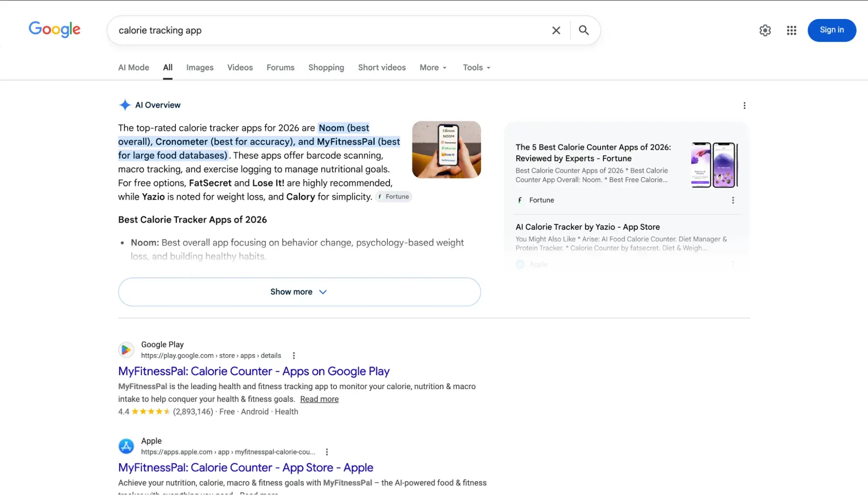Click the Sign in button

[x=832, y=30]
